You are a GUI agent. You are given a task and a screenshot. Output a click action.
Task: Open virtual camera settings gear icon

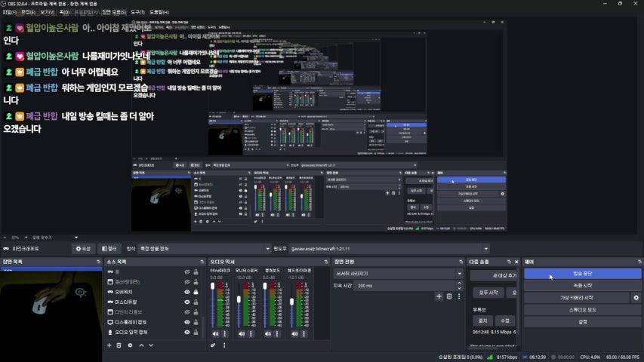click(636, 298)
